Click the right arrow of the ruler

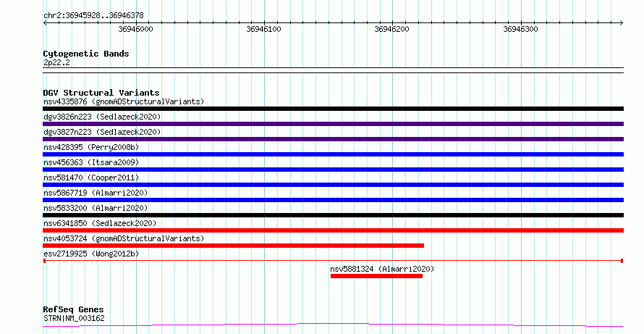point(622,23)
